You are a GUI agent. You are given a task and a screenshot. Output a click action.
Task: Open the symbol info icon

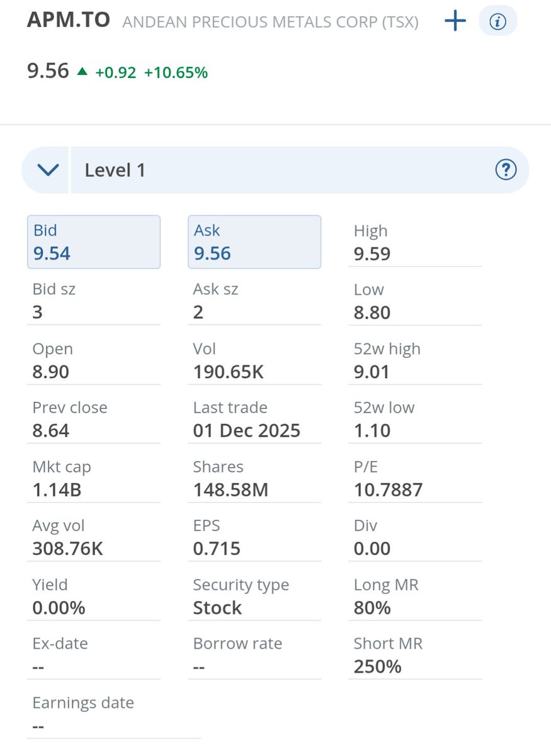(498, 22)
